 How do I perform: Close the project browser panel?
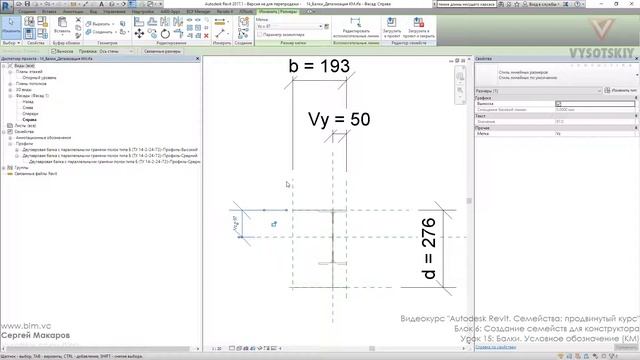coord(198,59)
